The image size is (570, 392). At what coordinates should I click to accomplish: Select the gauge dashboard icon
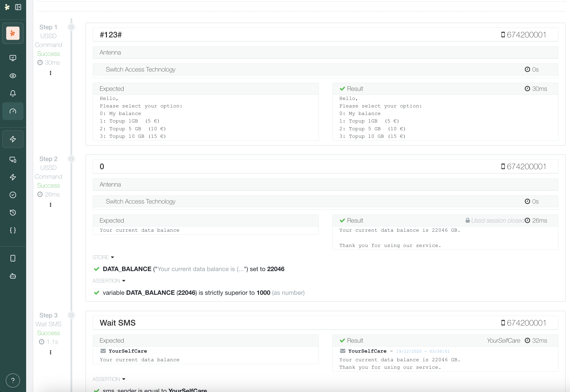point(13,111)
